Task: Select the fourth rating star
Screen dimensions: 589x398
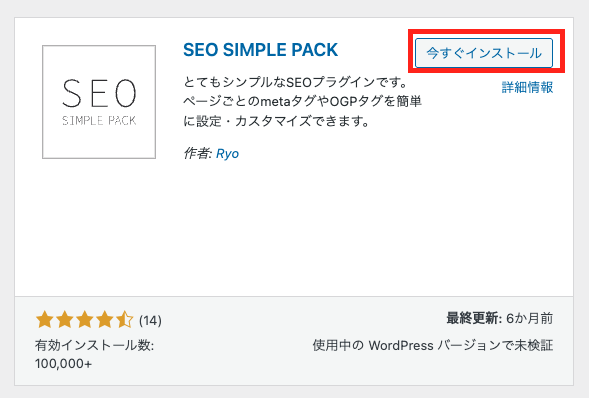Action: tap(104, 320)
